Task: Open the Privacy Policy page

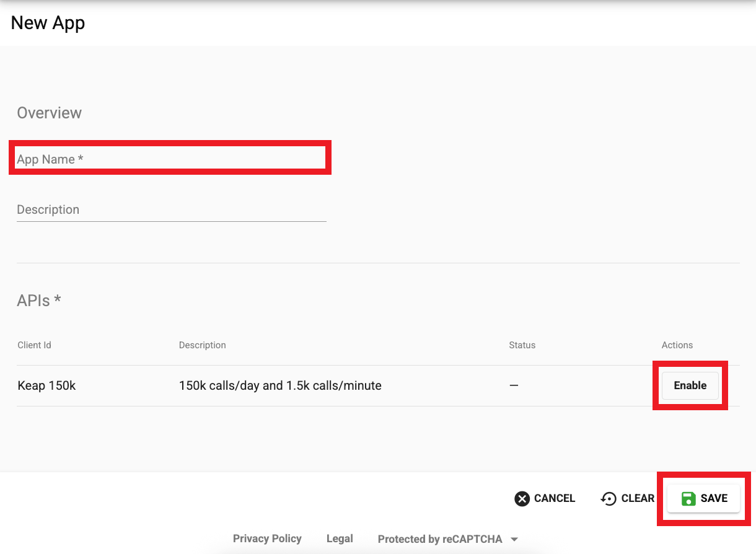Action: [267, 539]
